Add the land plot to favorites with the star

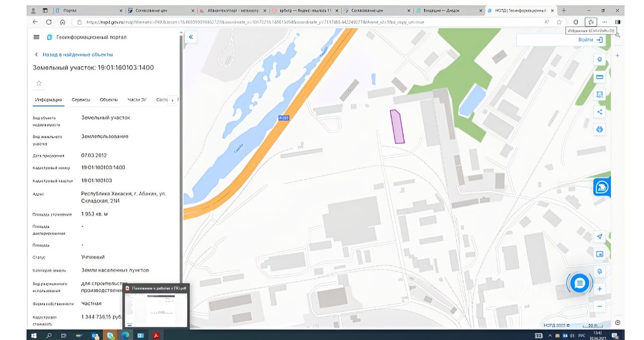(39, 83)
